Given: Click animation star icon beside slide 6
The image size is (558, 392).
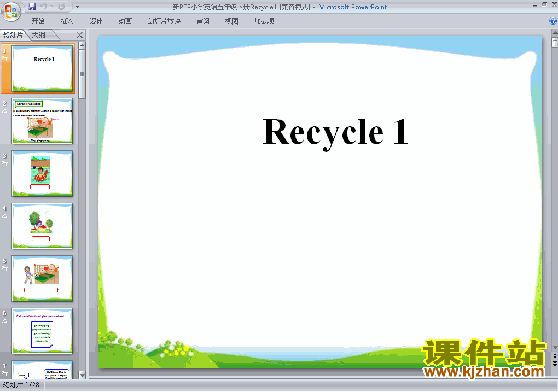Looking at the screenshot, I should (4, 321).
